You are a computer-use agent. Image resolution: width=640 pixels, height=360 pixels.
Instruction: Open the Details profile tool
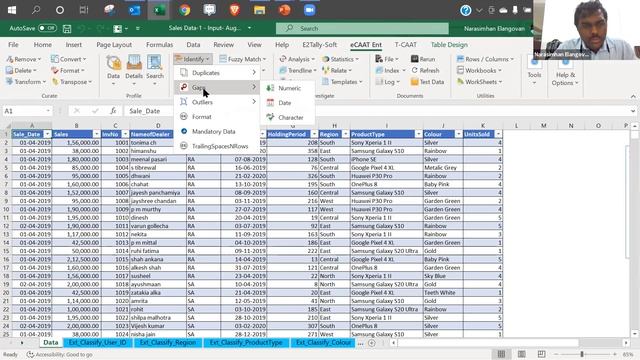[134, 70]
